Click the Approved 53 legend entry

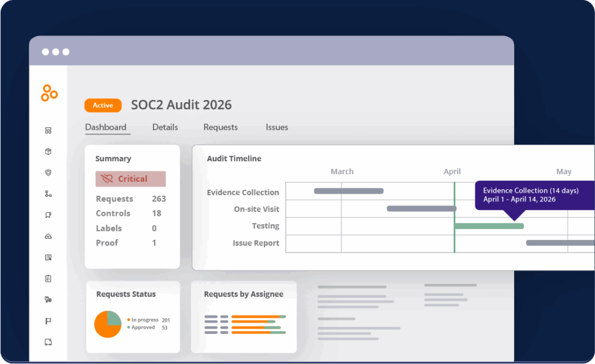(x=147, y=327)
